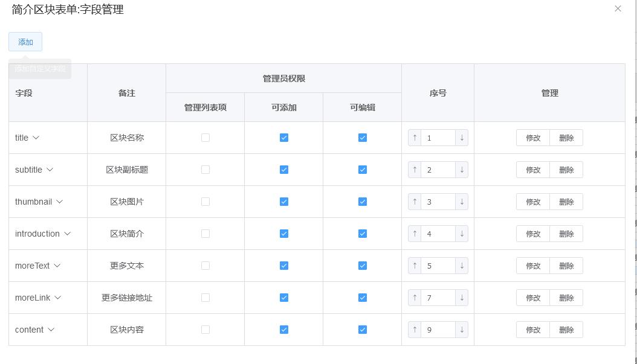Expand the moreText field dropdown
Screen dimensions: 637x364
tap(57, 266)
